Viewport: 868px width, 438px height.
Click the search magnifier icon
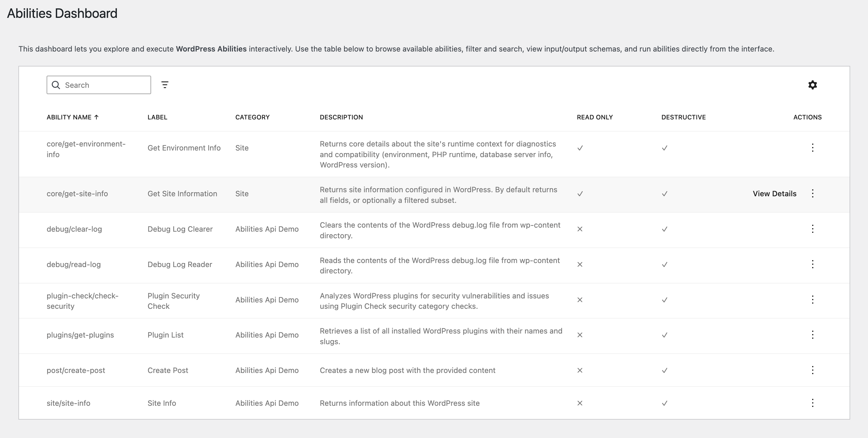click(56, 85)
